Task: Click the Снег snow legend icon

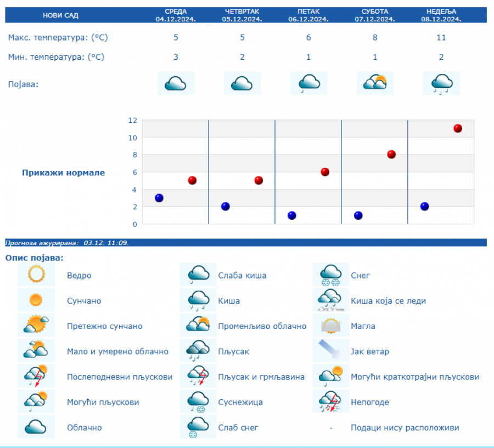Action: (331, 275)
